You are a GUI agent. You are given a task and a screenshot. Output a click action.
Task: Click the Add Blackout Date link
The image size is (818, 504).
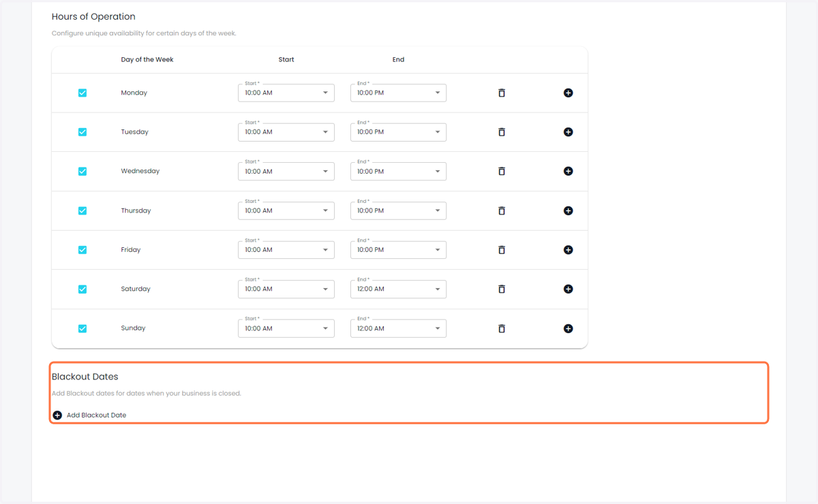pyautogui.click(x=96, y=415)
